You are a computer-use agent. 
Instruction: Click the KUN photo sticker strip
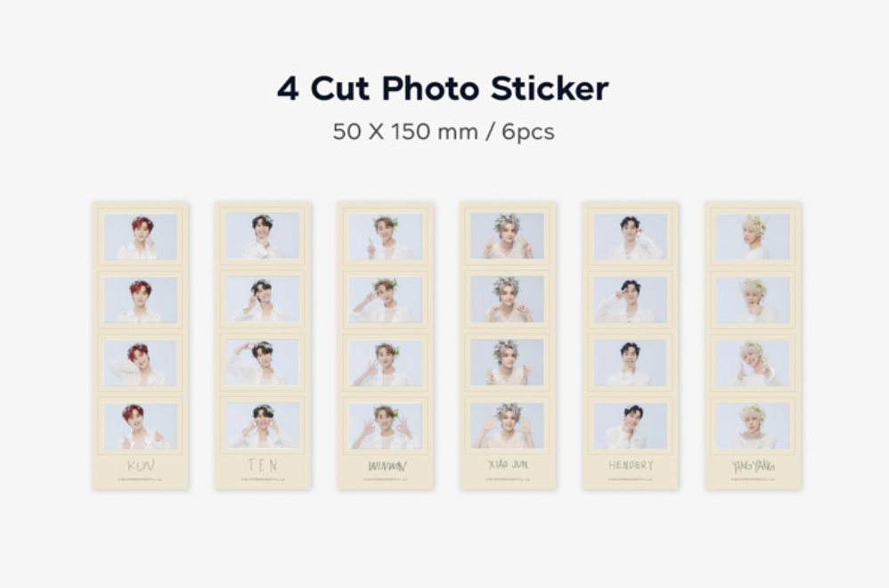[x=141, y=346]
